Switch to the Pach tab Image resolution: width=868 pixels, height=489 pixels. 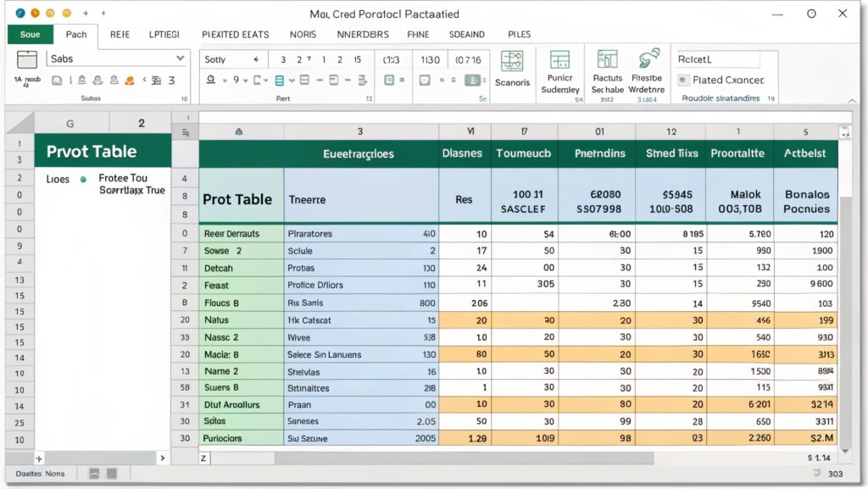click(x=75, y=34)
